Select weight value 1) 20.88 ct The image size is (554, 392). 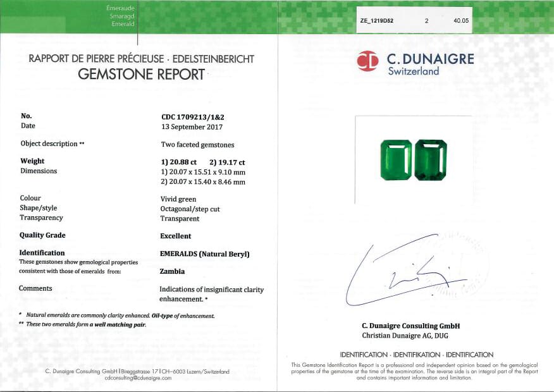click(179, 162)
